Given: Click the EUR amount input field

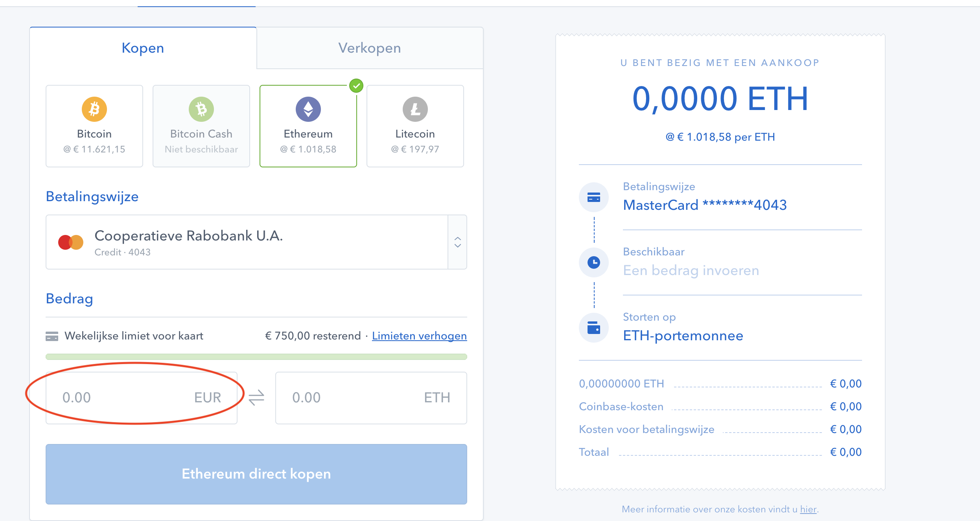Looking at the screenshot, I should coord(126,398).
